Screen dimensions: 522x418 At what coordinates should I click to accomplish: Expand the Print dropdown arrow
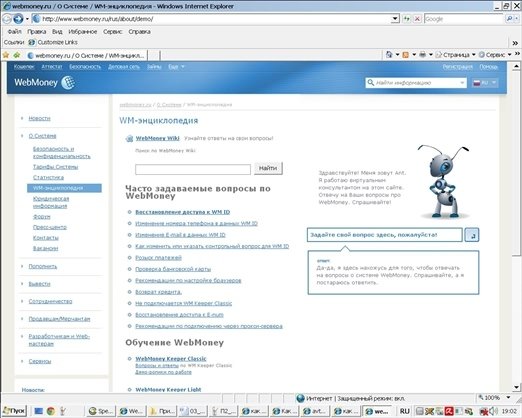click(x=430, y=55)
